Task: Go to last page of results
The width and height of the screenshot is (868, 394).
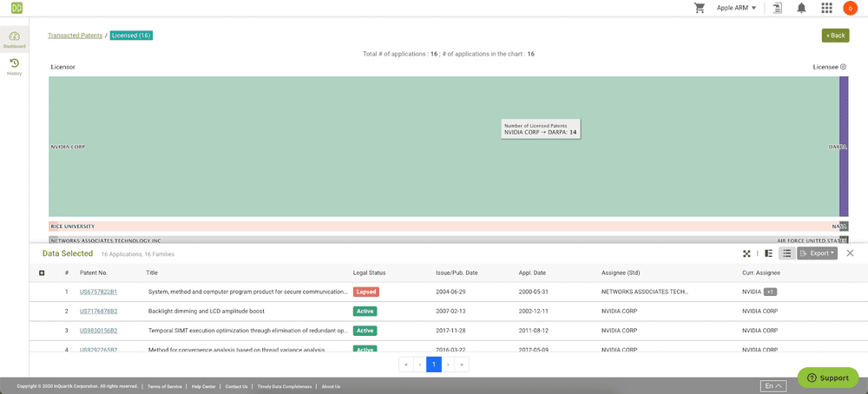Action: 463,364
